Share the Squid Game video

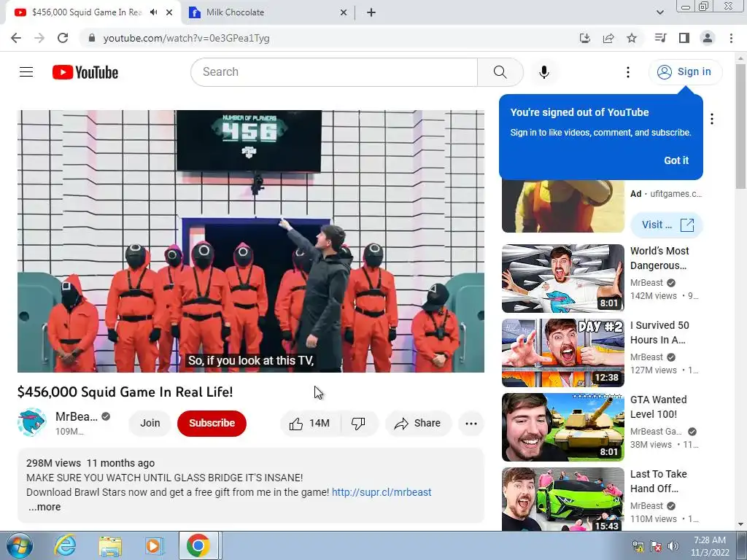pyautogui.click(x=417, y=424)
